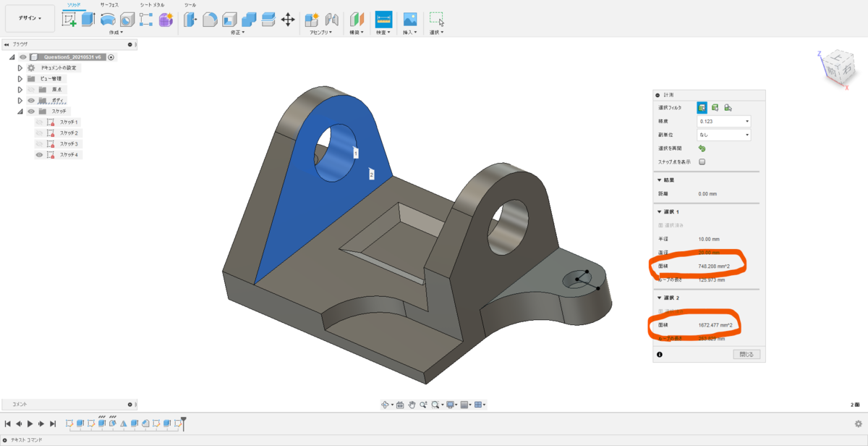Jump to the timeline beginning
The width and height of the screenshot is (868, 446).
(x=8, y=424)
